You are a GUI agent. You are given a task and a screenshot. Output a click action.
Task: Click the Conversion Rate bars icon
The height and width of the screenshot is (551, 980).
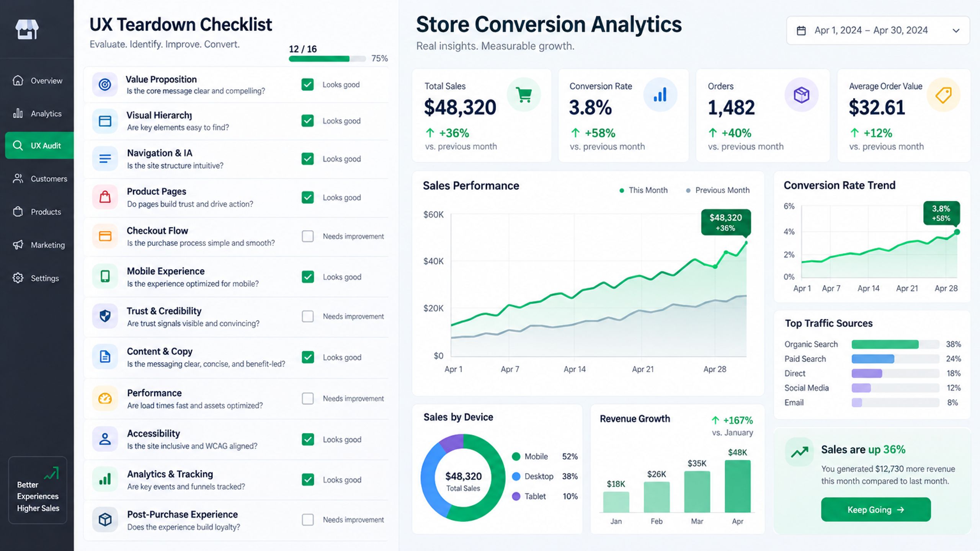pyautogui.click(x=660, y=95)
